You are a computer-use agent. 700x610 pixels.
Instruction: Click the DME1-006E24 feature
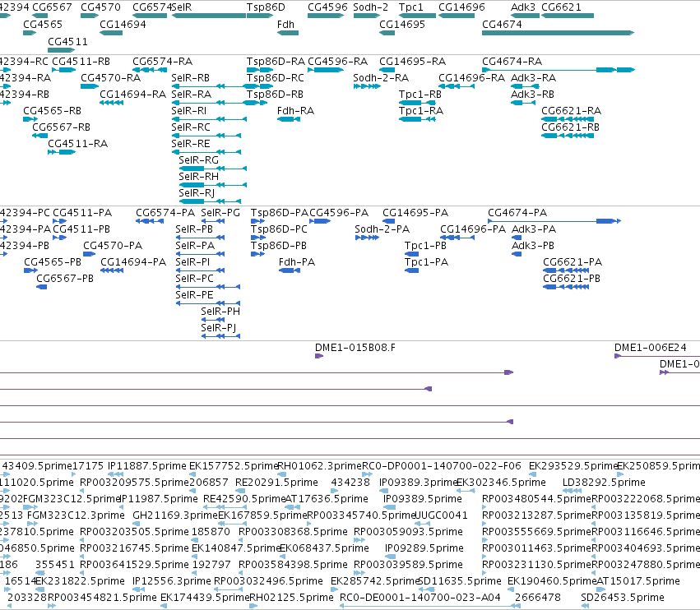[657, 356]
